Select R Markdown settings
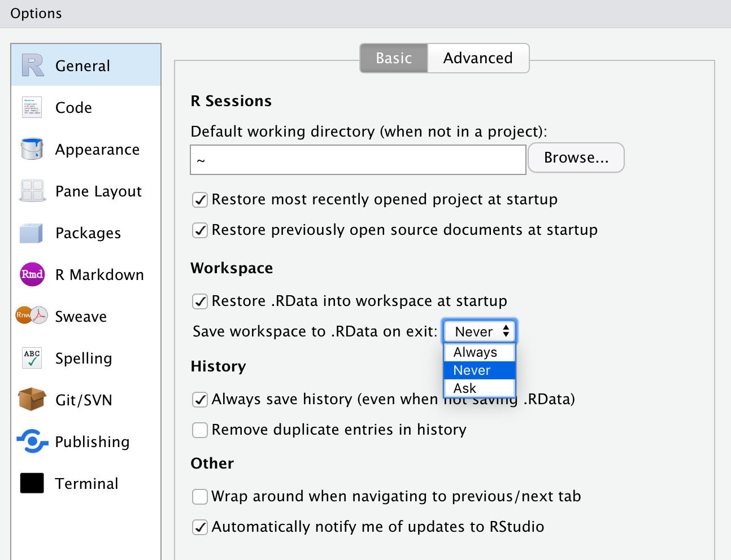The height and width of the screenshot is (560, 731). (x=86, y=274)
